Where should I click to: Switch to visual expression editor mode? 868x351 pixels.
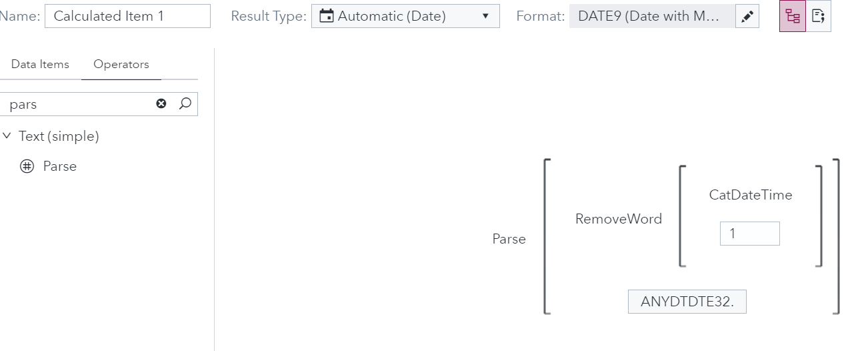tap(793, 17)
